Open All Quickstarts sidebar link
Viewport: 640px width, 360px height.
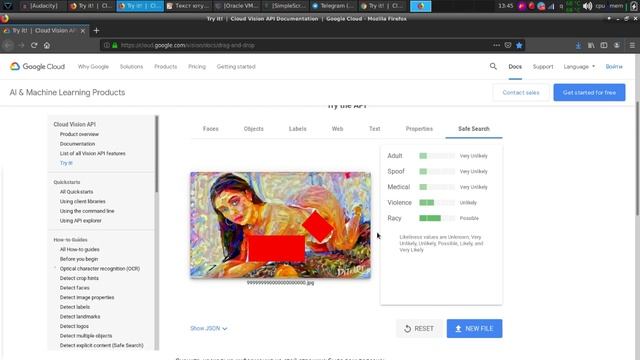tap(76, 192)
